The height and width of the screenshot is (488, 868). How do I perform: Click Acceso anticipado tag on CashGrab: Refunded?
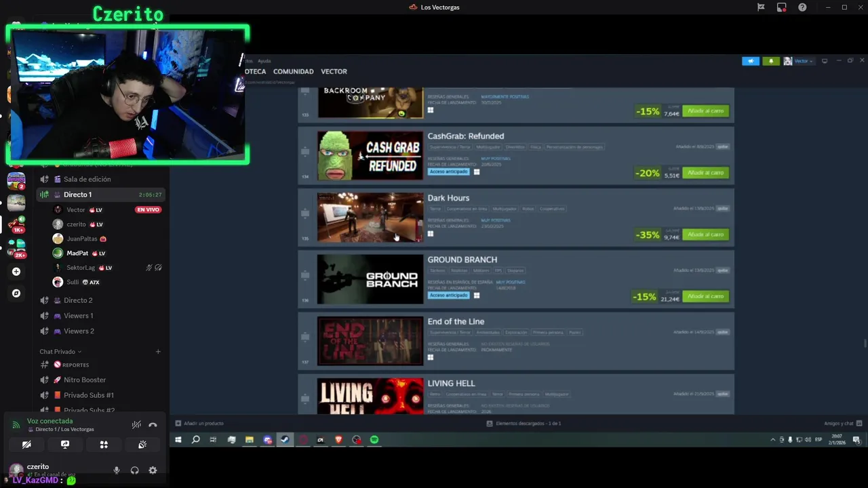tap(448, 172)
